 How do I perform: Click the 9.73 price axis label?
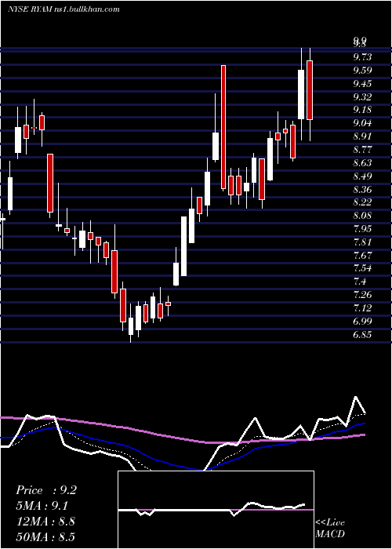pos(362,57)
